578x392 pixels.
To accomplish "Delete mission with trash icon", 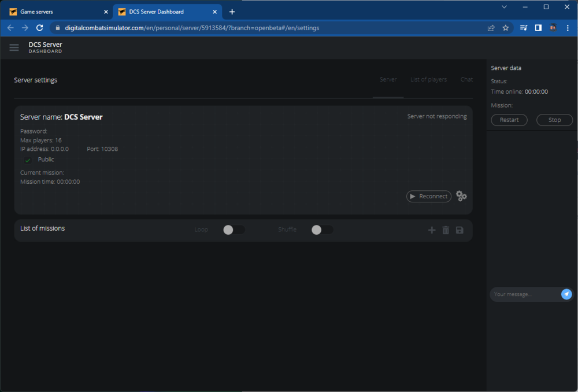I will click(x=446, y=230).
